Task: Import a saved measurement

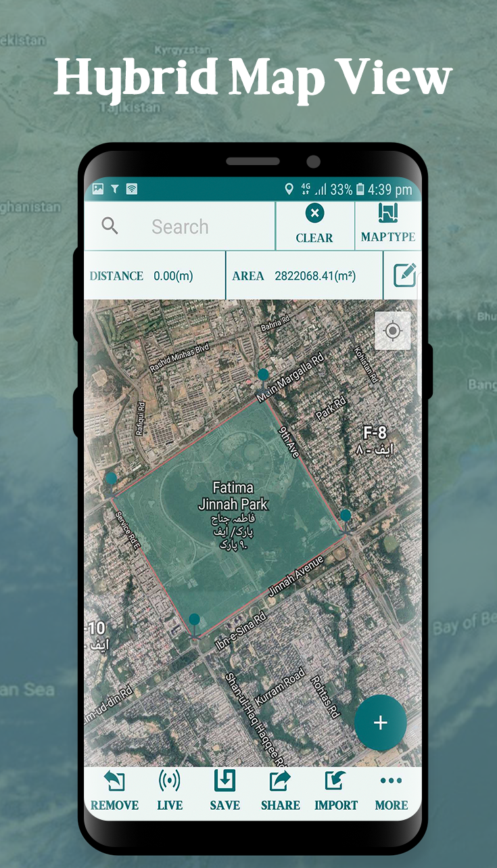Action: (x=335, y=791)
